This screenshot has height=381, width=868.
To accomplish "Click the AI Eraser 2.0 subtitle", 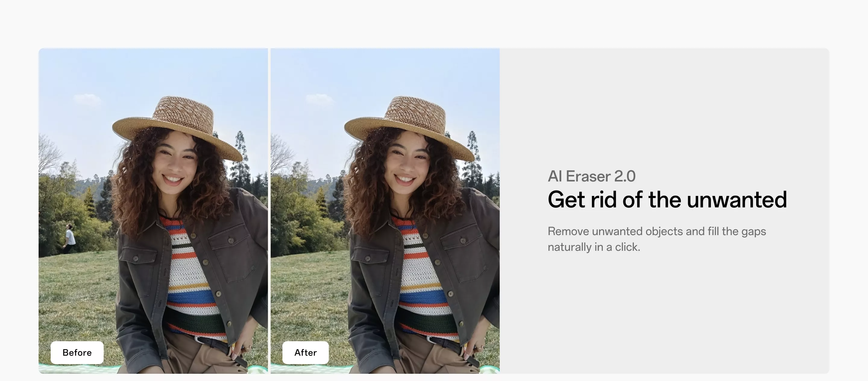I will (591, 176).
